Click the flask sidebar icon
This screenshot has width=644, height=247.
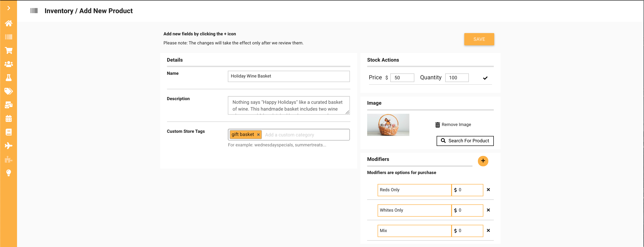point(8,78)
